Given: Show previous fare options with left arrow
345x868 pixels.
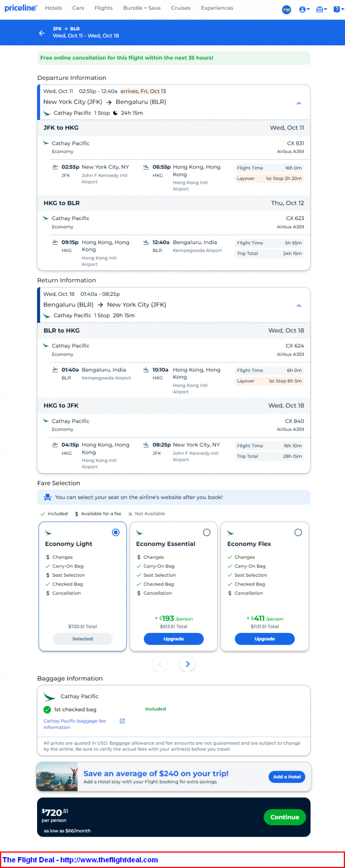Looking at the screenshot, I should (x=160, y=664).
